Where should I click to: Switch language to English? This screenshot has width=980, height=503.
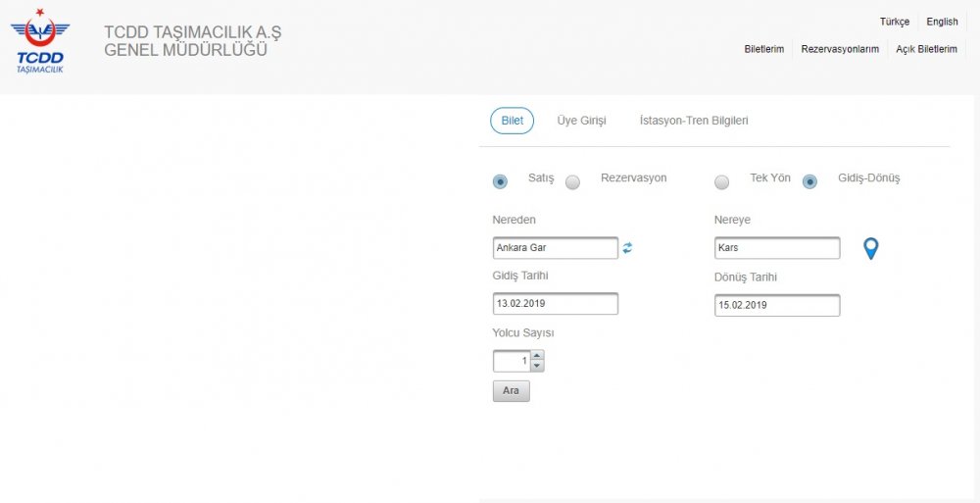coord(942,22)
